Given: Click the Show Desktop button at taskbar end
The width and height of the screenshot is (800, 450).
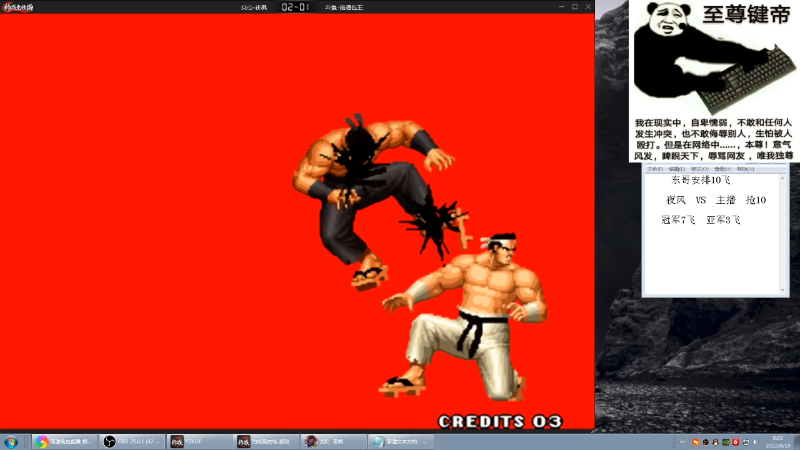Looking at the screenshot, I should pos(796,442).
